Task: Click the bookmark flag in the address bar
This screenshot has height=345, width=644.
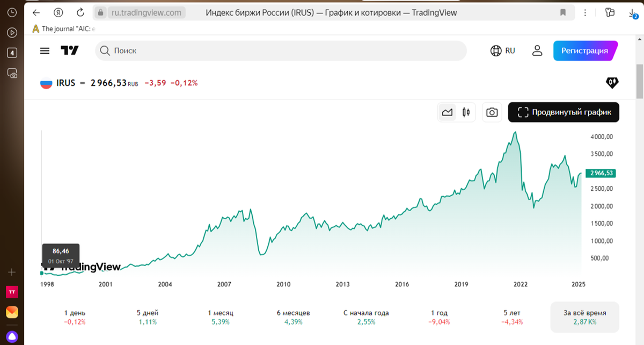Action: [564, 12]
